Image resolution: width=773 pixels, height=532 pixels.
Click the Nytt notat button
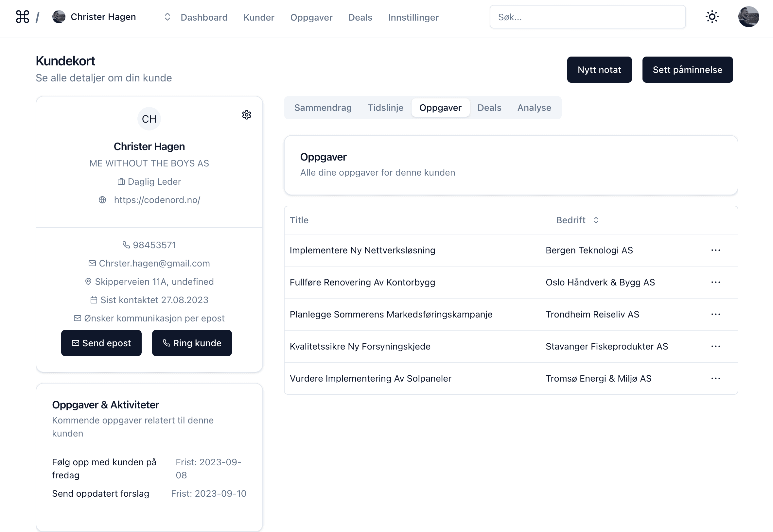[x=599, y=70]
